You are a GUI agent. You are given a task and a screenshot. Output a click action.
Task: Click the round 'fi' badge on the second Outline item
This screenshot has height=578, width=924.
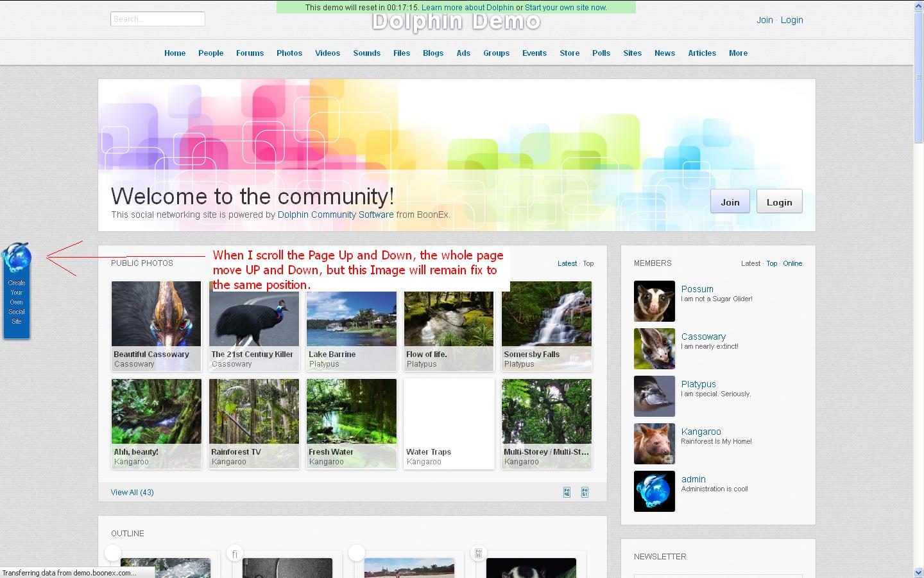[235, 554]
